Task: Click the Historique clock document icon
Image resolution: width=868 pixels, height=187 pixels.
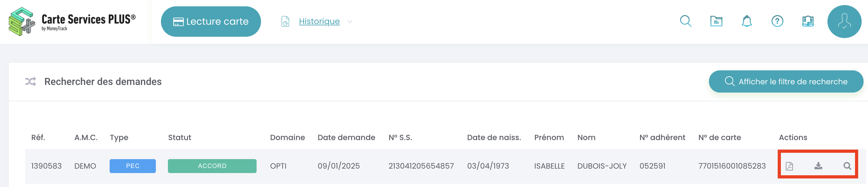Action: point(285,22)
